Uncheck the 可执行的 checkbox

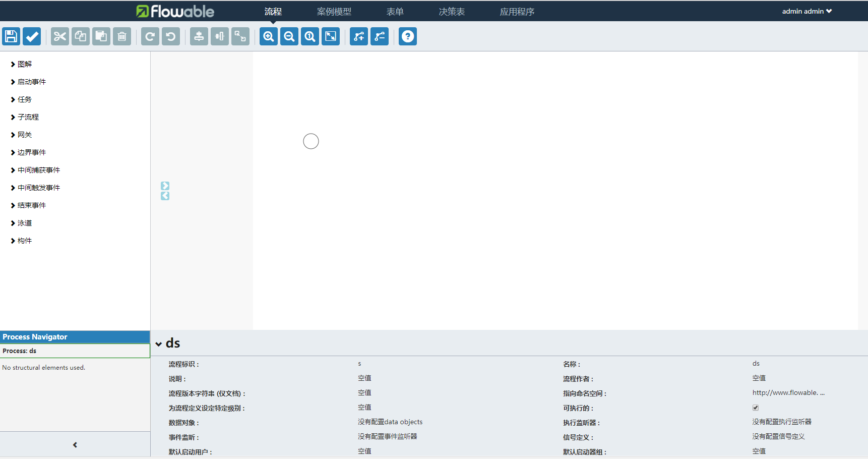tap(755, 408)
